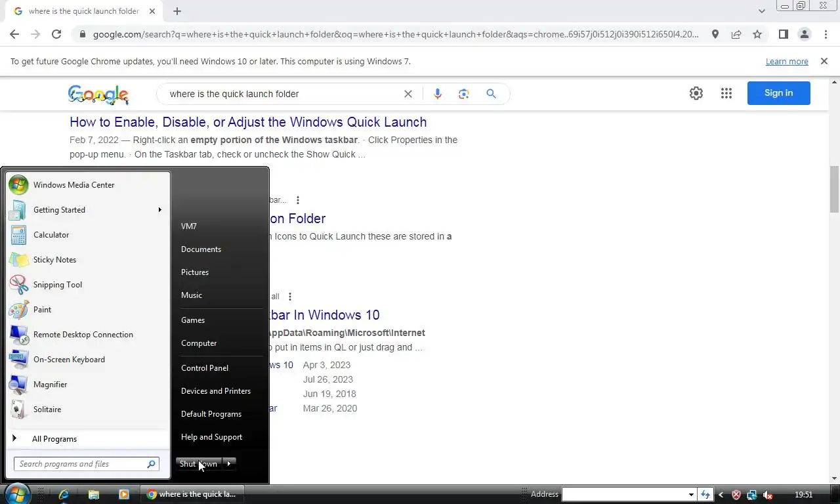Open the Chrome tab search dropdown
The height and width of the screenshot is (504, 840).
tap(762, 11)
